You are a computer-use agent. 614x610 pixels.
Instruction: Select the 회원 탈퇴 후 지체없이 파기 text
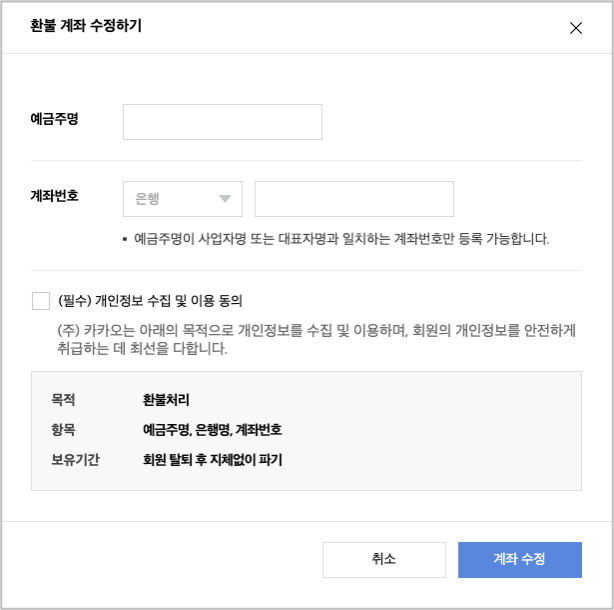212,460
